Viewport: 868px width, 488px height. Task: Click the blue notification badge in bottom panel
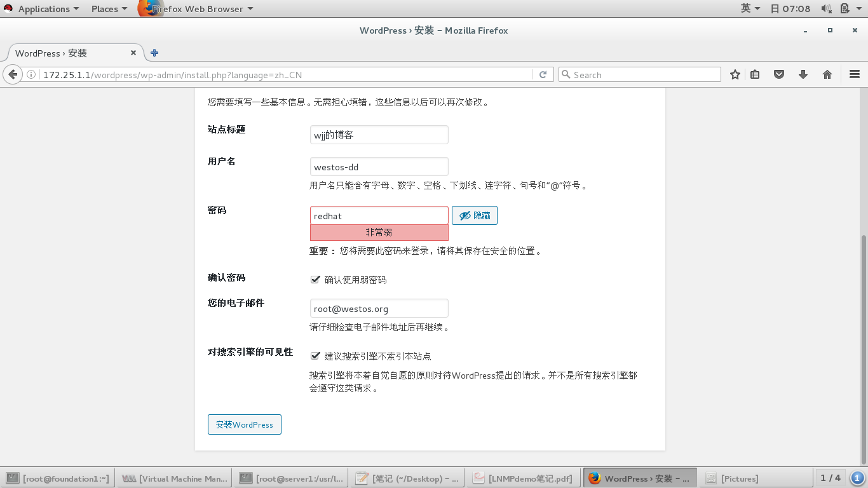coord(857,478)
